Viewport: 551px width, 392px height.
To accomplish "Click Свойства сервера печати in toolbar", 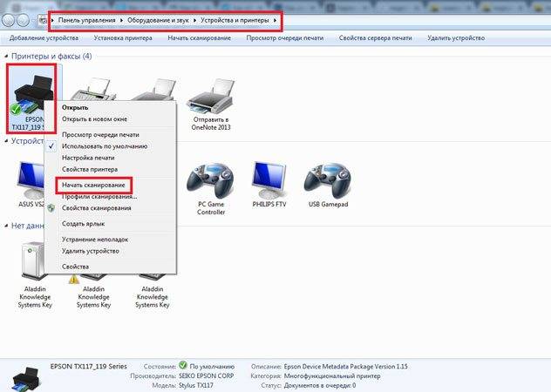I will coord(375,38).
